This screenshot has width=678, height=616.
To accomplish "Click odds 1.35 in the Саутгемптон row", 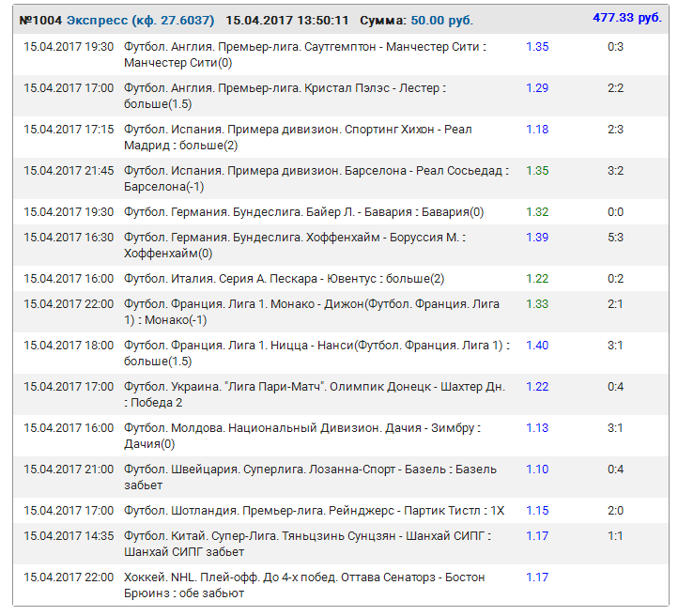I will coord(537,47).
